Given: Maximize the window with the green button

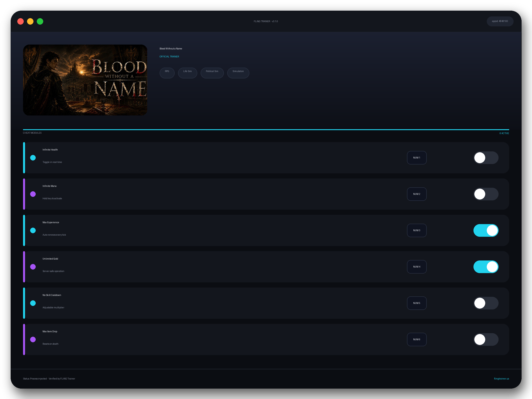Looking at the screenshot, I should (40, 22).
